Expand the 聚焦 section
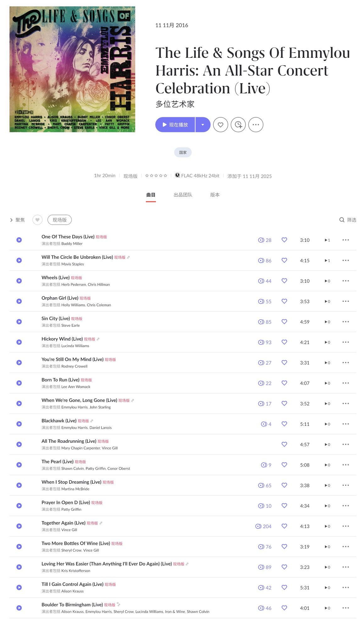 coord(17,220)
